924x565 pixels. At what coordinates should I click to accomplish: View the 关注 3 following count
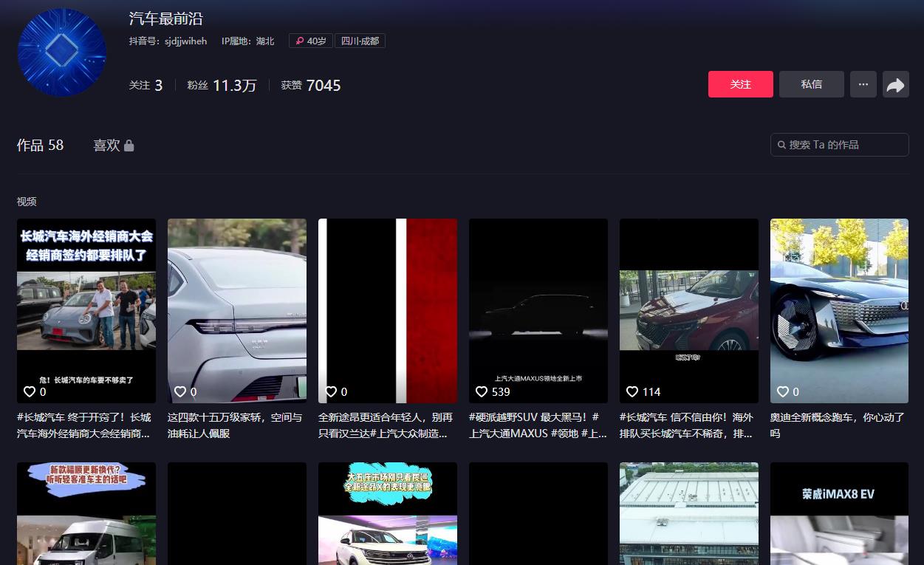(146, 86)
